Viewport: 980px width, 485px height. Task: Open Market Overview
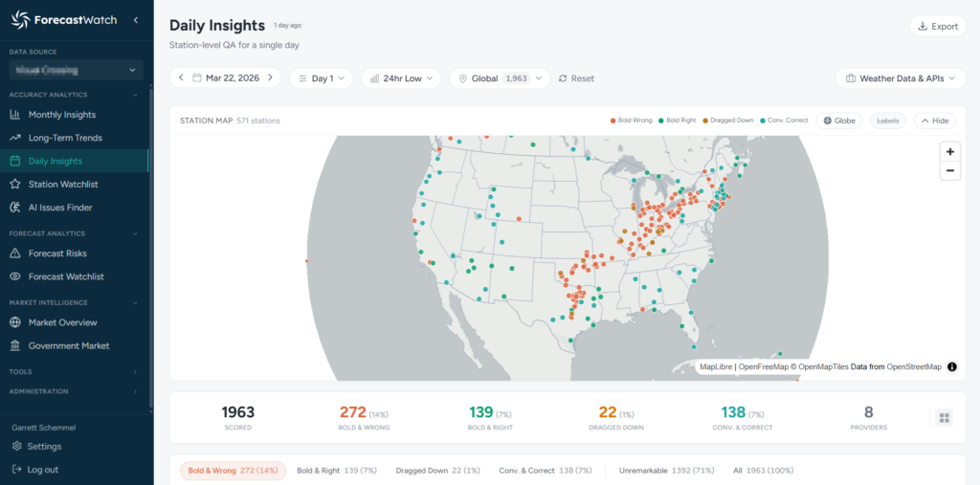pos(62,323)
